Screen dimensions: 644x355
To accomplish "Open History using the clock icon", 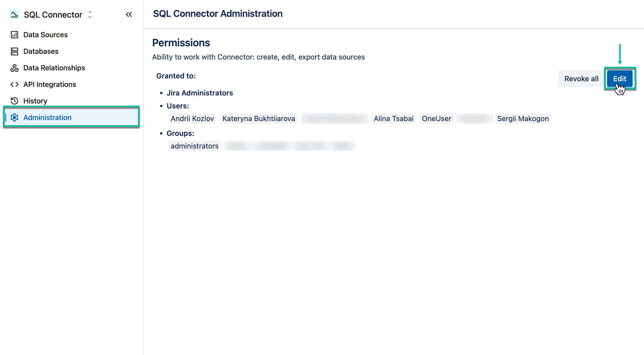I will click(x=14, y=101).
